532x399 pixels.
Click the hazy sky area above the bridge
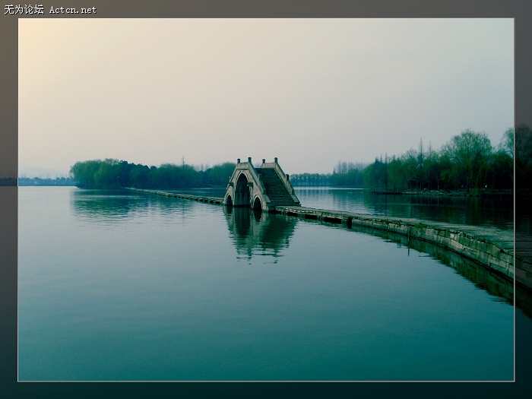tap(258, 91)
